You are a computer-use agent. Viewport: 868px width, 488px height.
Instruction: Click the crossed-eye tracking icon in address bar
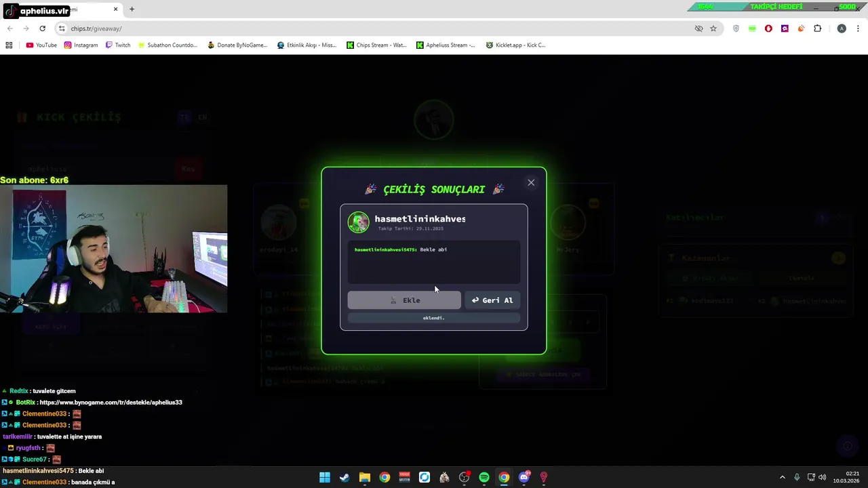698,28
